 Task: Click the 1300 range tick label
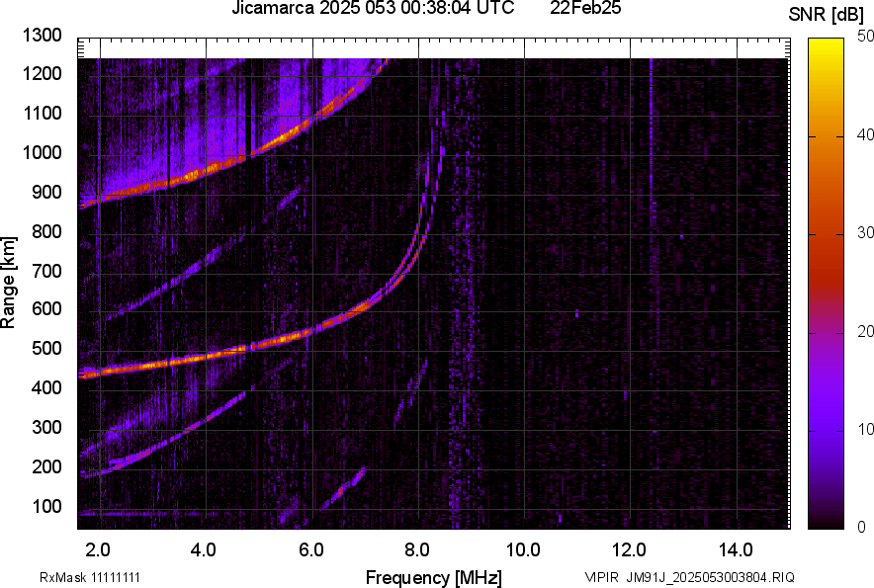coord(43,36)
